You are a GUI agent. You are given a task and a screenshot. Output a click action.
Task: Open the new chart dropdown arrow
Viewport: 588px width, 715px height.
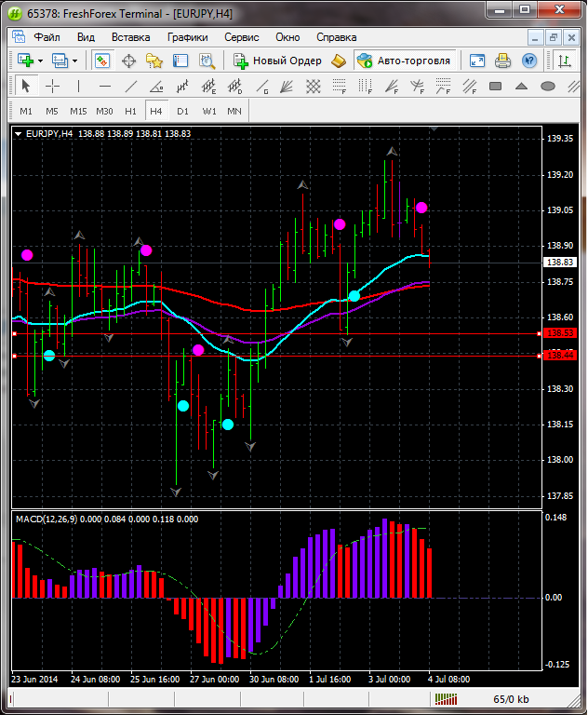pos(40,61)
